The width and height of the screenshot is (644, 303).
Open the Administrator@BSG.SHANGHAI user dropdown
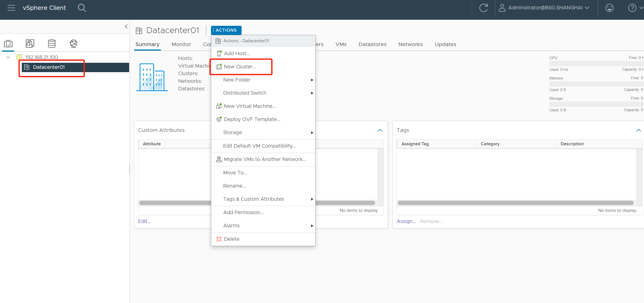(x=544, y=8)
